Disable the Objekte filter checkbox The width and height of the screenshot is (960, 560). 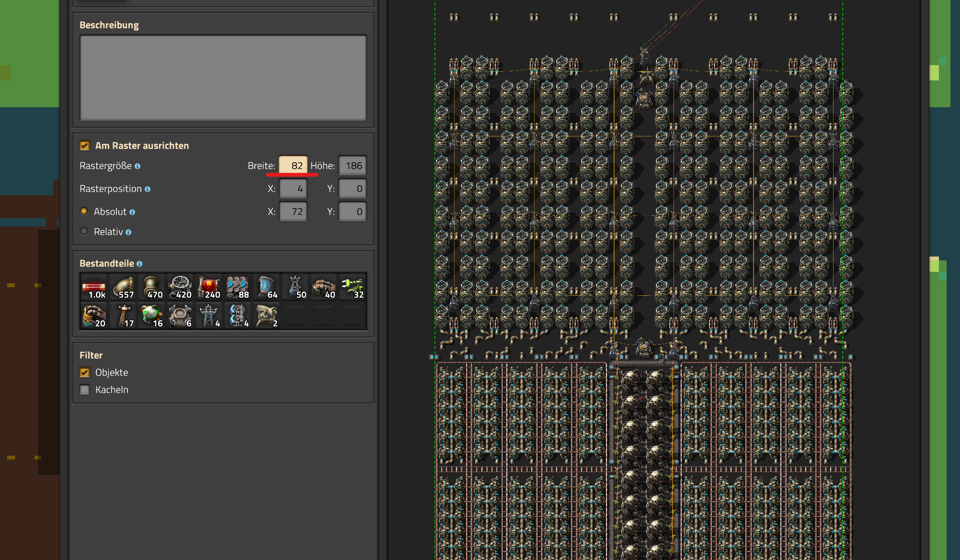pyautogui.click(x=85, y=372)
